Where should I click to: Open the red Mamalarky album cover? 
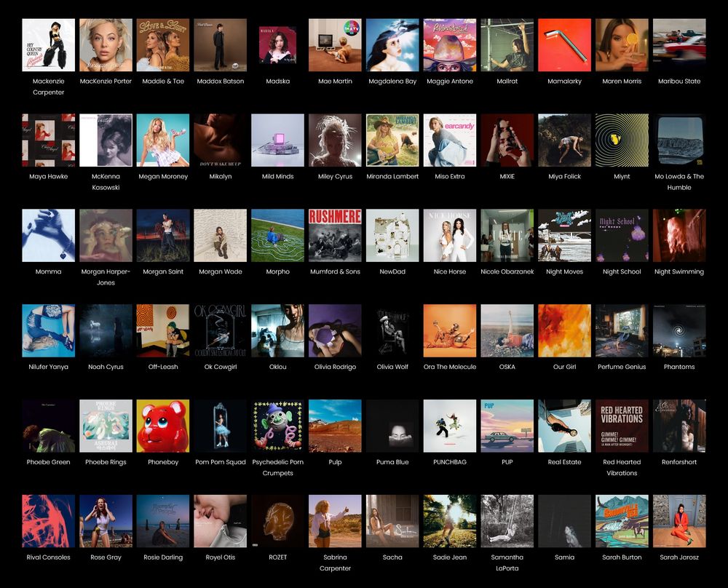[x=565, y=45]
